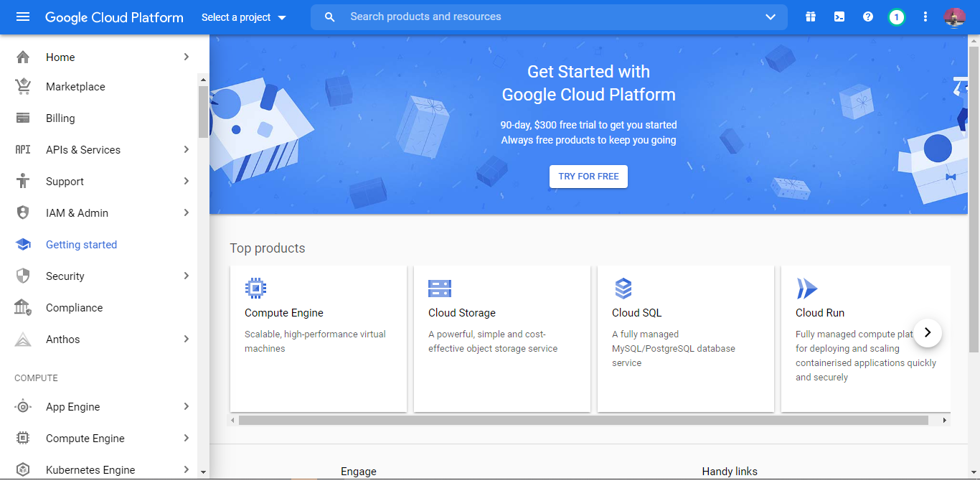Screen dimensions: 980x501
Task: Click the Billing card icon
Action: click(23, 118)
